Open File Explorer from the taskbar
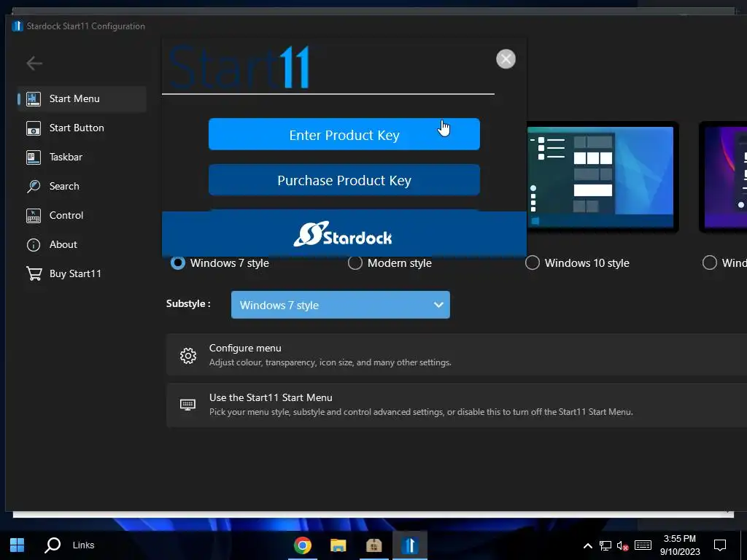747x560 pixels. tap(338, 545)
